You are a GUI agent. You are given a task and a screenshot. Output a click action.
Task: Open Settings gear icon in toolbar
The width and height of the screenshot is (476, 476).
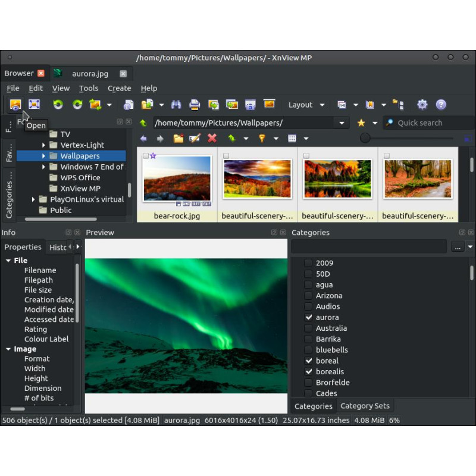pyautogui.click(x=422, y=105)
